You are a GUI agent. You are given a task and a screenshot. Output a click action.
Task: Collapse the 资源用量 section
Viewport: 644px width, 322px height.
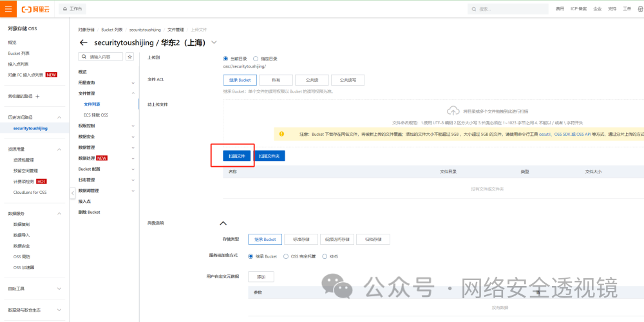59,149
